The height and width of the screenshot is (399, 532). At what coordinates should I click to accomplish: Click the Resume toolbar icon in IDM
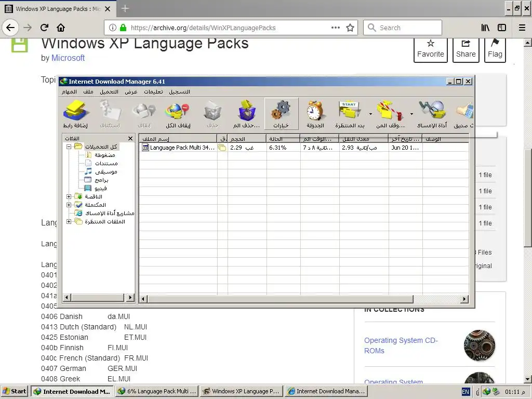coord(110,114)
